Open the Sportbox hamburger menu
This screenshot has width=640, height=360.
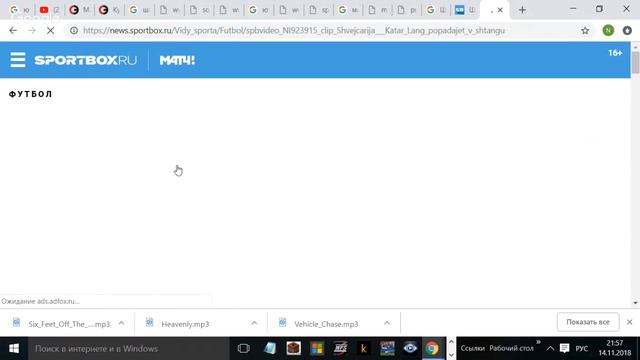click(x=18, y=60)
